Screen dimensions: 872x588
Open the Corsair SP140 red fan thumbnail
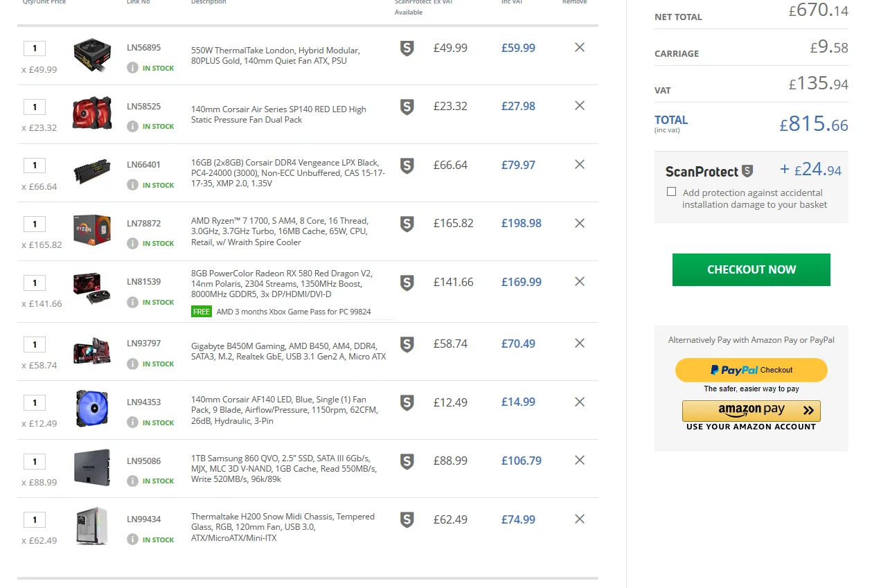click(x=92, y=113)
